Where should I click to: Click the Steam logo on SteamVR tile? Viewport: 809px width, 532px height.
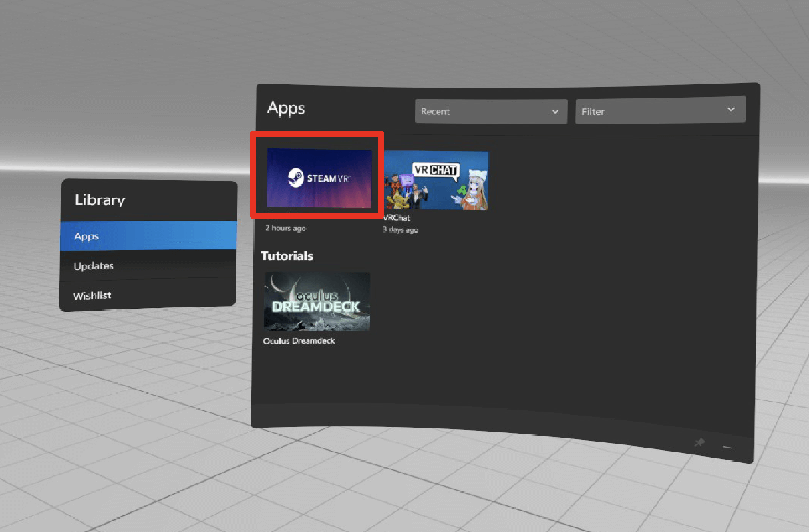[296, 178]
